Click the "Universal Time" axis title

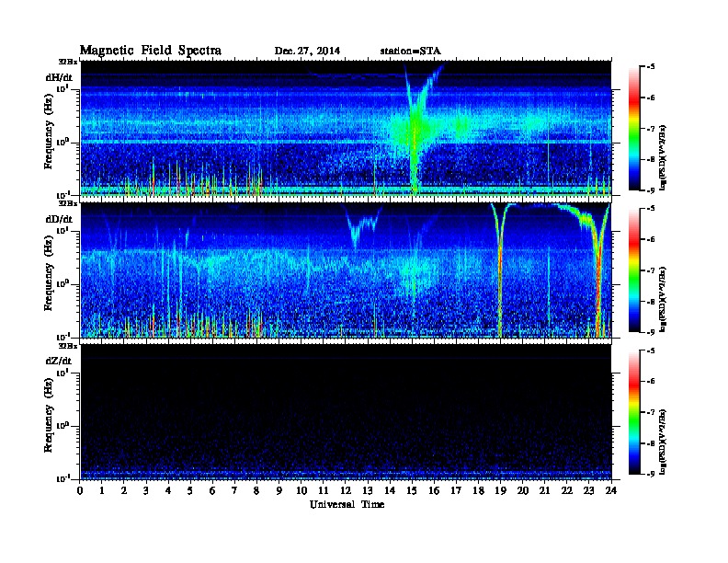(x=347, y=504)
